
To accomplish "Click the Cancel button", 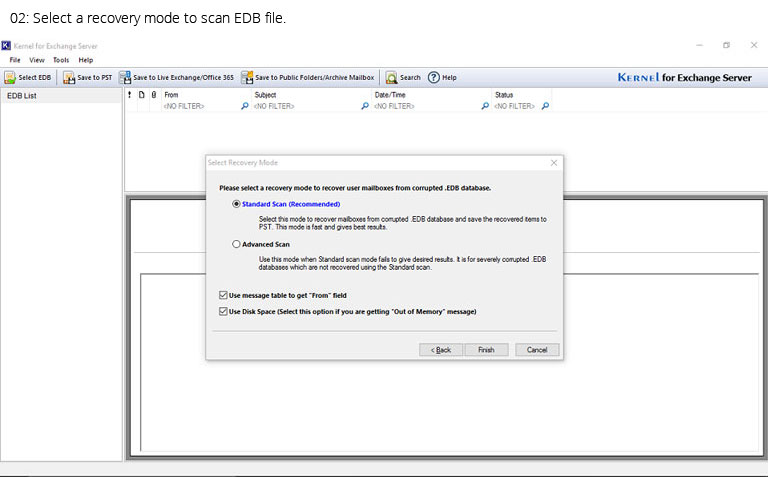I will pos(537,350).
